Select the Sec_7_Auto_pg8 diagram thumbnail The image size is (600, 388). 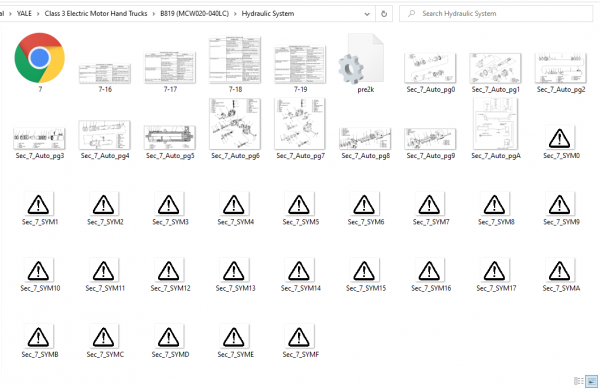pyautogui.click(x=365, y=139)
